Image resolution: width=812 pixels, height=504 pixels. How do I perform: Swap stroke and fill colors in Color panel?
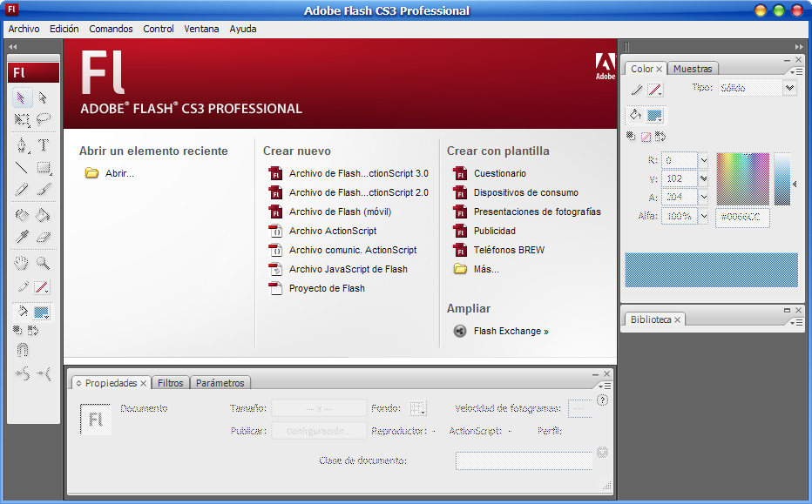660,137
